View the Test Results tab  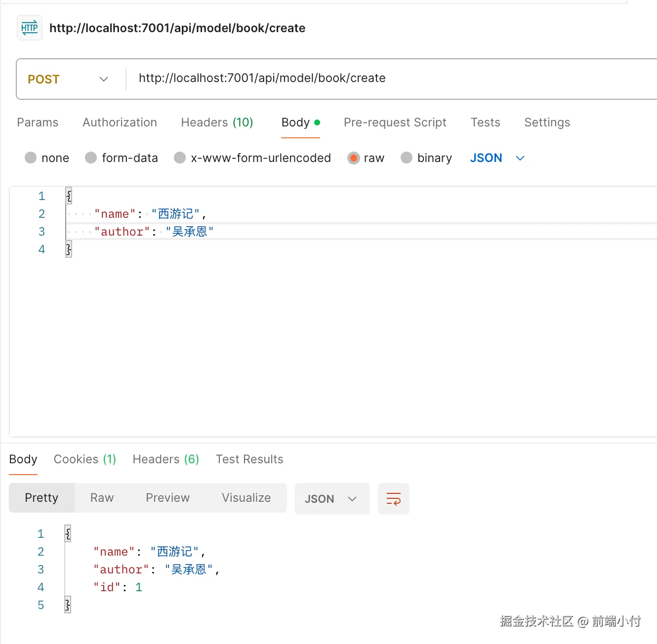(249, 459)
